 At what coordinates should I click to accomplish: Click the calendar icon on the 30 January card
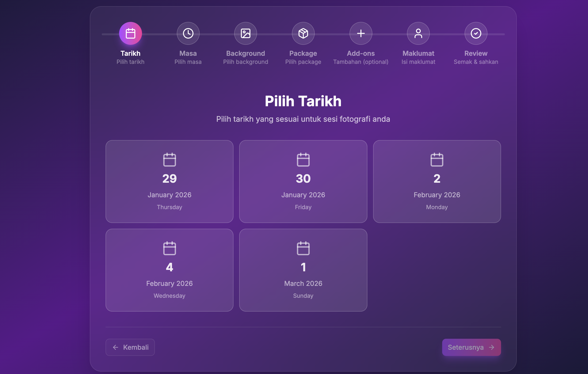pos(303,160)
